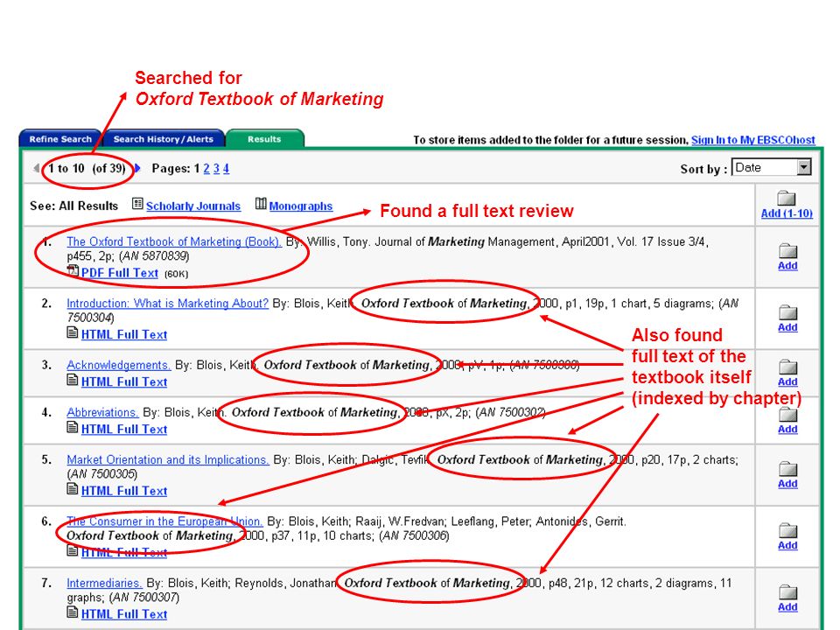Screen dimensions: 840x630
Task: Click HTML document icon for Intermediaries
Action: (73, 612)
